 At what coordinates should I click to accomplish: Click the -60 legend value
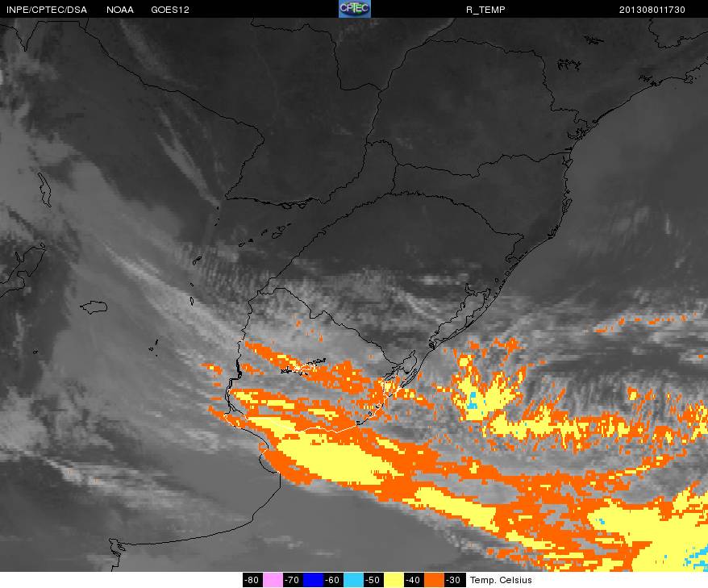(x=333, y=580)
